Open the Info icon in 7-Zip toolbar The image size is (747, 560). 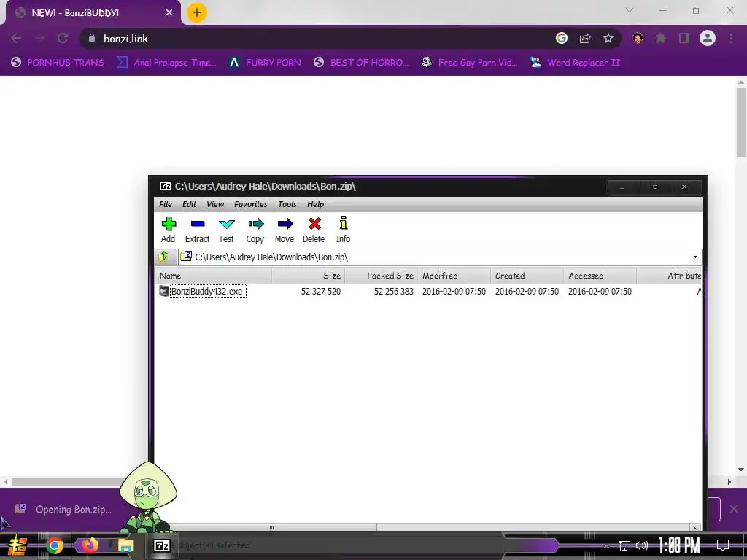pos(343,230)
